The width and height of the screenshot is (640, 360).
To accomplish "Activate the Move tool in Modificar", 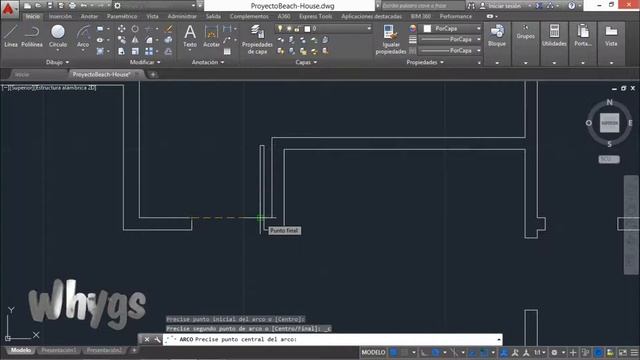I will click(x=122, y=29).
